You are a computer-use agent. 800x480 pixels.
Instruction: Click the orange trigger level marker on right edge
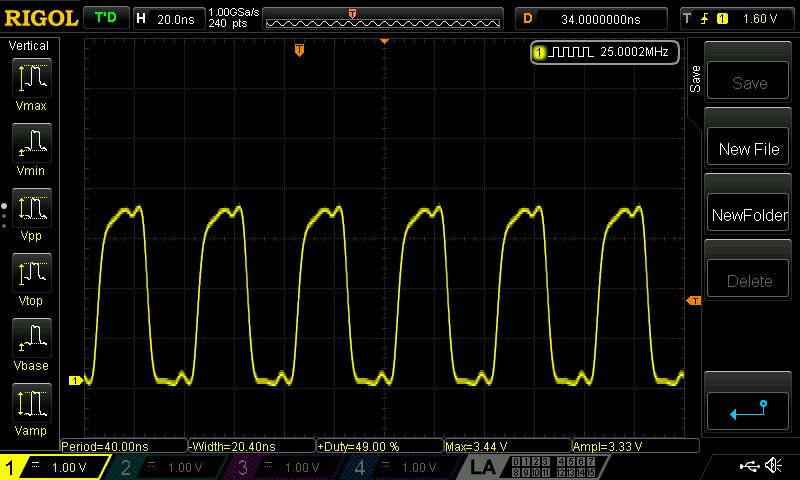693,301
